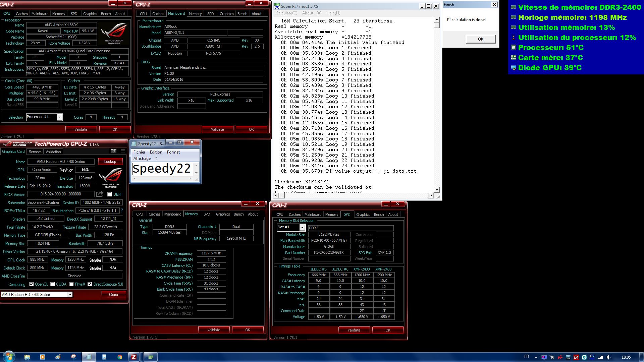Screen dimensions: 644x362
Task: Click Super PI vertical scrollbar up arrow
Action: point(437,20)
